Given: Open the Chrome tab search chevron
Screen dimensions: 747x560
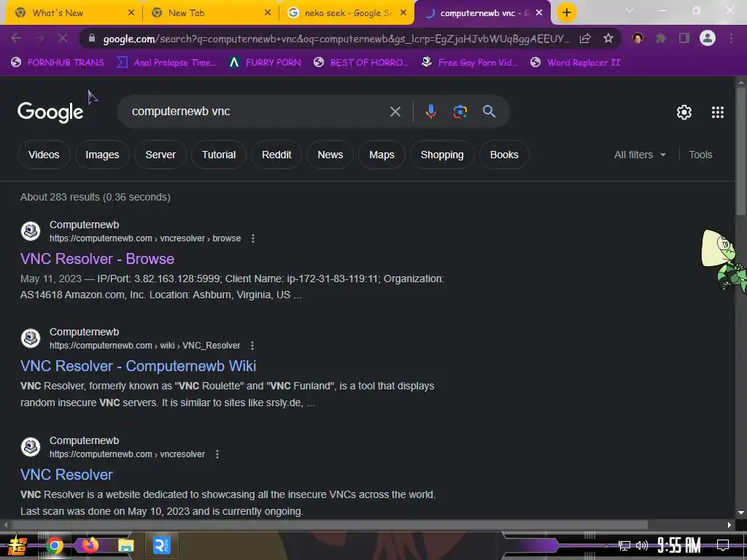Looking at the screenshot, I should point(630,10).
